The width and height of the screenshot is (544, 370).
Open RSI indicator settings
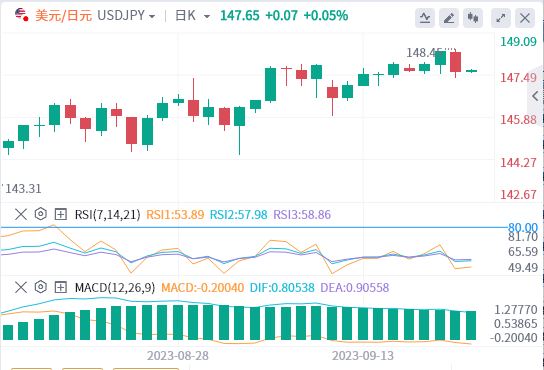pos(41,214)
